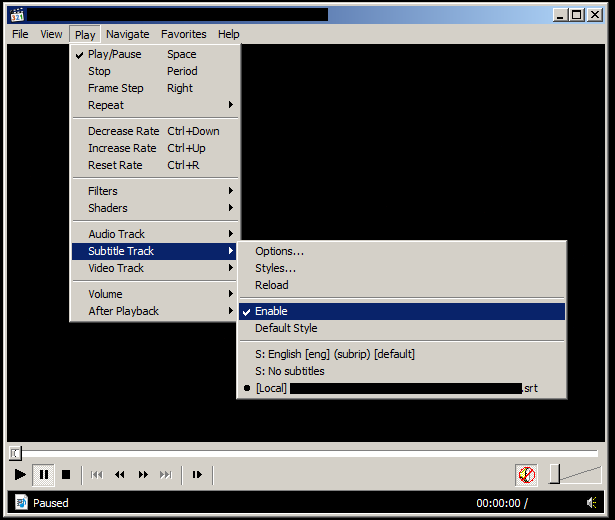The image size is (615, 520).
Task: Click the single frame step icon
Action: [x=197, y=475]
